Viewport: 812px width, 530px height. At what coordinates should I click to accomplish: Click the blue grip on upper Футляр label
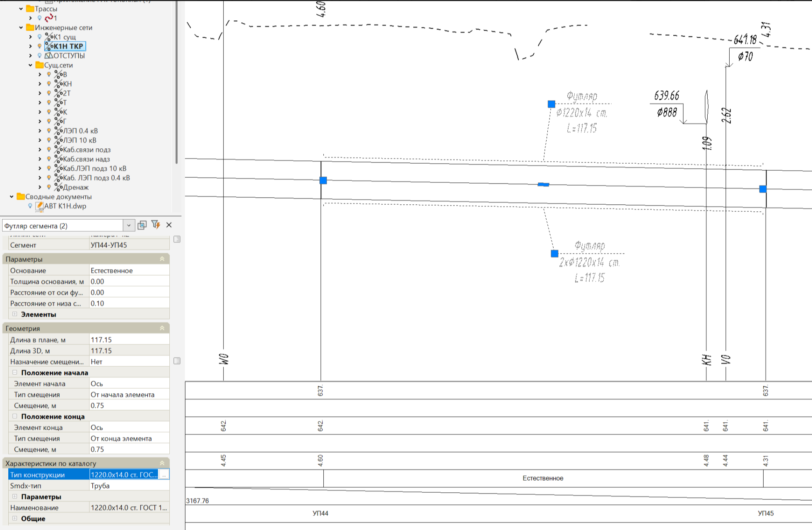point(551,104)
